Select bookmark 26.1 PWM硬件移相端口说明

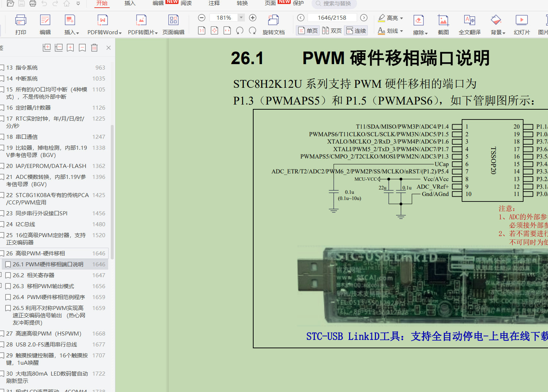55,264
